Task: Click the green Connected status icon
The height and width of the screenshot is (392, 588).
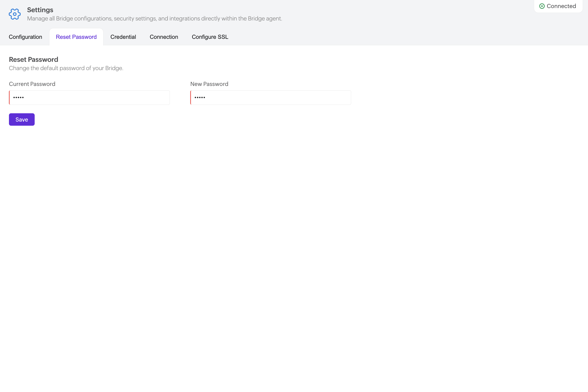Action: pos(542,6)
